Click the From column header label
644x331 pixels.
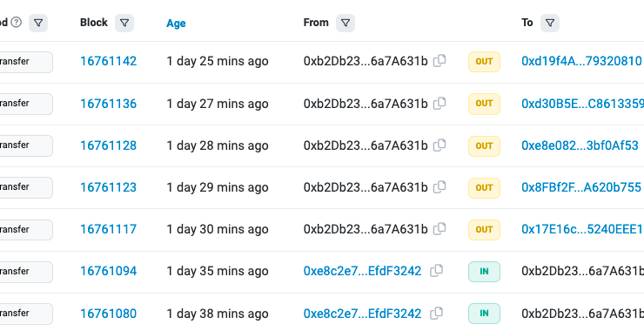pyautogui.click(x=316, y=23)
